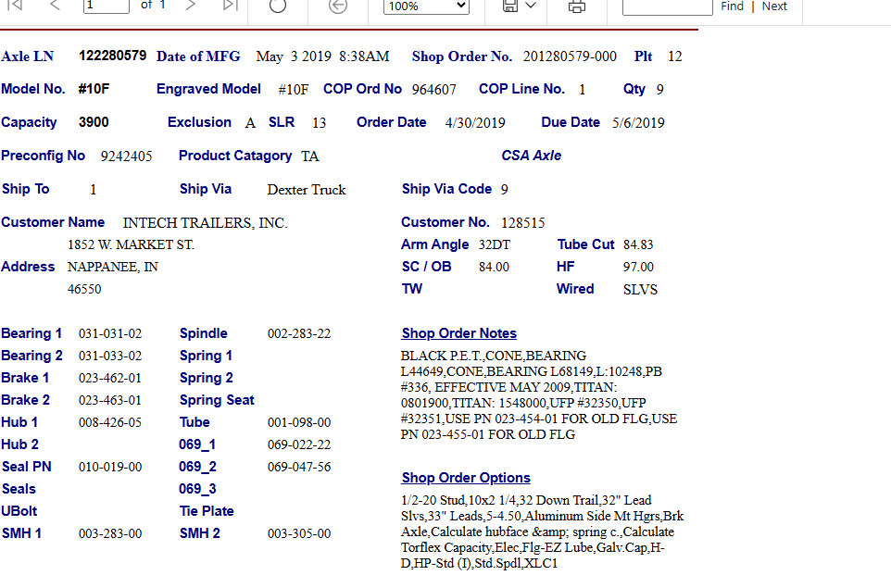This screenshot has width=891, height=588.
Task: Go to the previous report page
Action: (55, 6)
